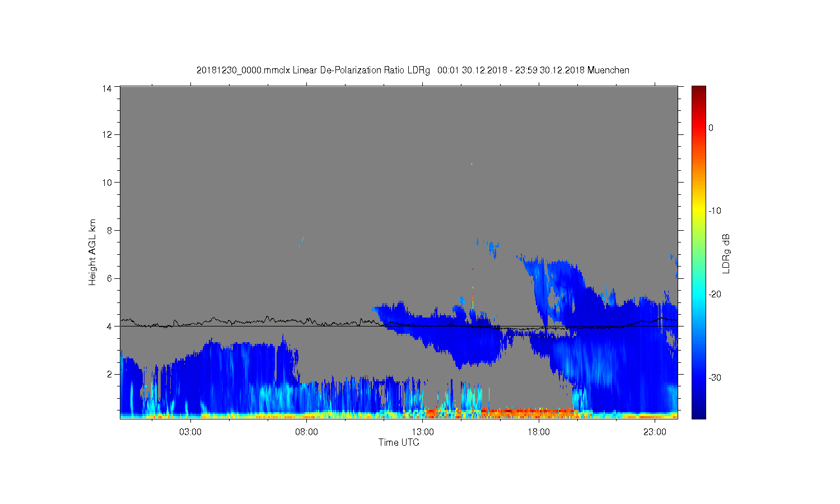This screenshot has width=840, height=504.
Task: Click the height tick label 4
Action: (110, 326)
